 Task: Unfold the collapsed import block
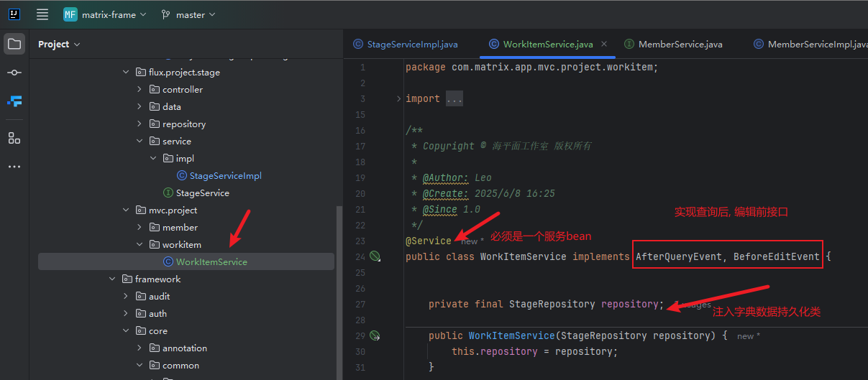click(399, 98)
